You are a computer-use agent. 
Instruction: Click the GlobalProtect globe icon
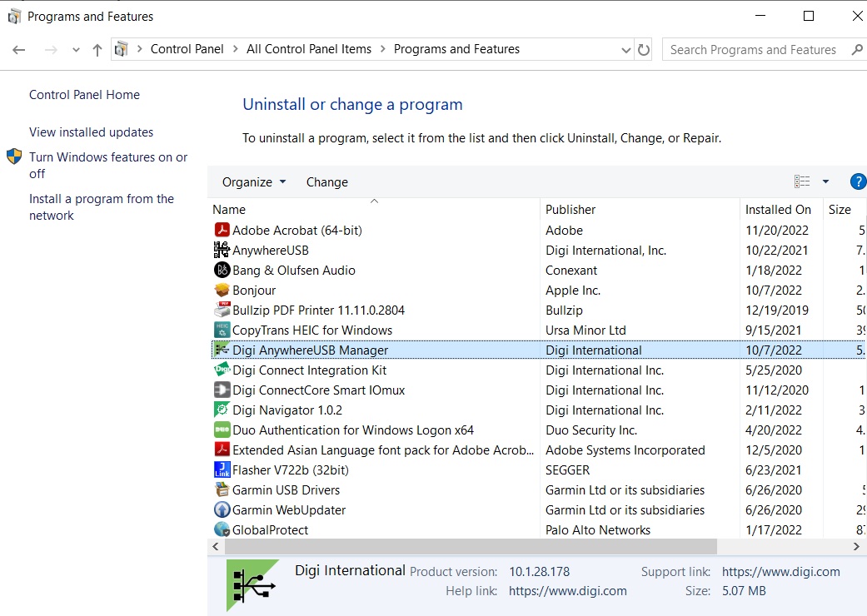[222, 529]
